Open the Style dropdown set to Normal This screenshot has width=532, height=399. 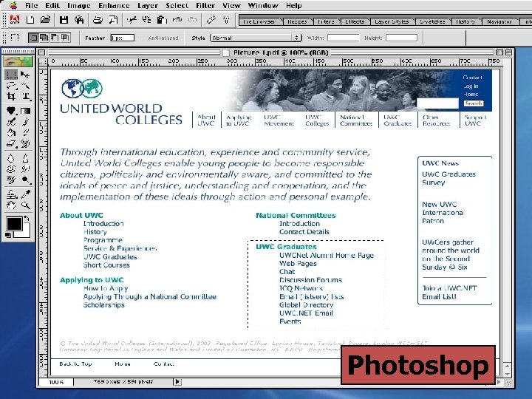tap(256, 38)
